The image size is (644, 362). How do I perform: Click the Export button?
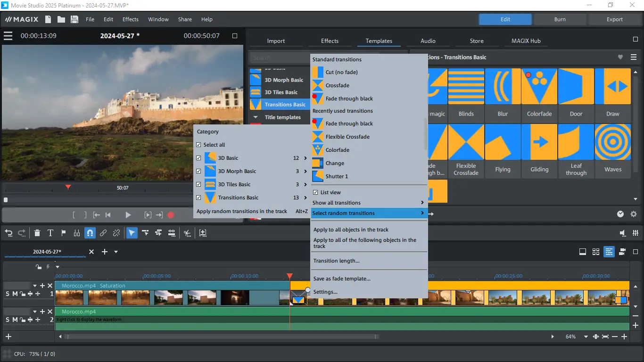coord(614,19)
